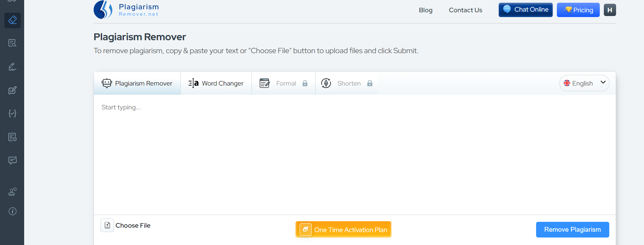Open the info circle sidebar icon
The image size is (644, 245).
tap(13, 211)
